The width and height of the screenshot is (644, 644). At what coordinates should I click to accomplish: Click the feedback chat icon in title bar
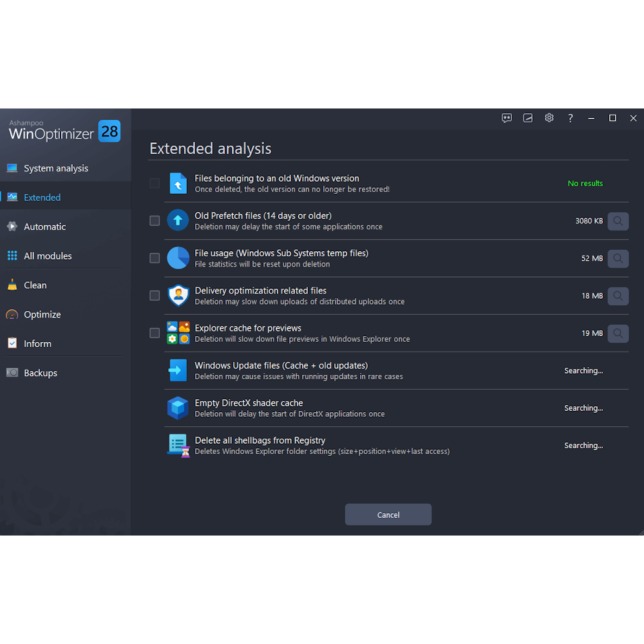coord(507,118)
